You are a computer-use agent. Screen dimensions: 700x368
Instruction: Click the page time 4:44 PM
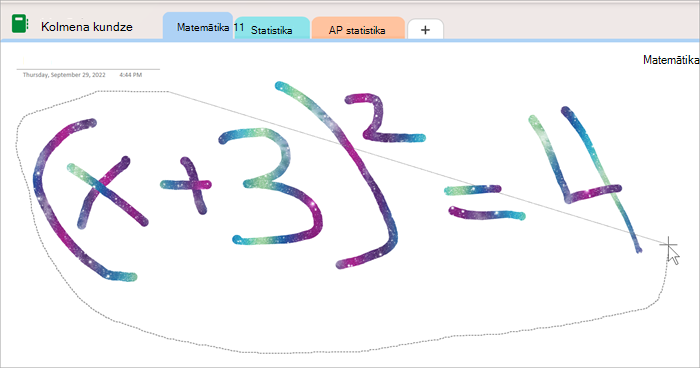[131, 75]
